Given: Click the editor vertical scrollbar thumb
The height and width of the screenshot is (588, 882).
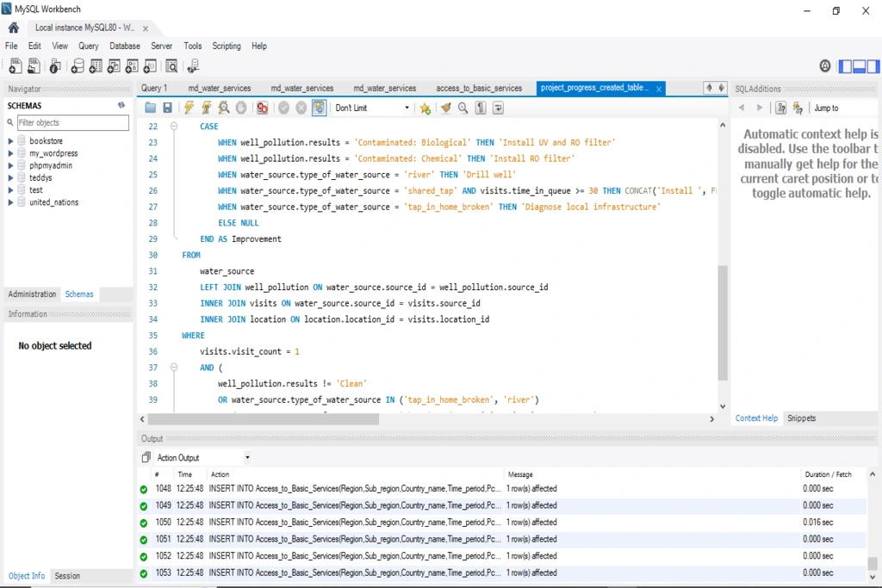Looking at the screenshot, I should [723, 323].
